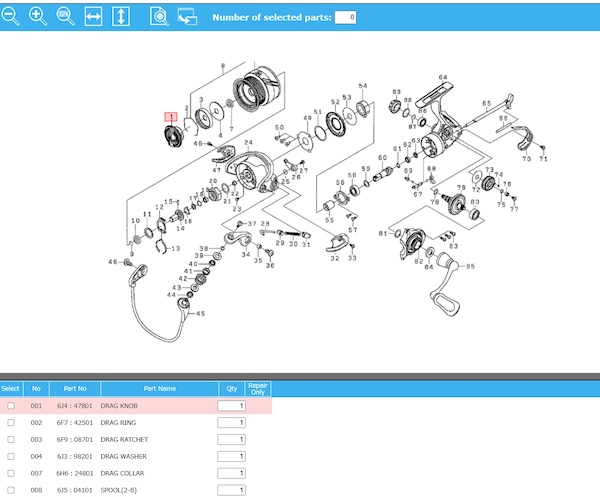Viewport: 600px width, 497px height.
Task: Click the highlighted red part marker 1
Action: (171, 117)
